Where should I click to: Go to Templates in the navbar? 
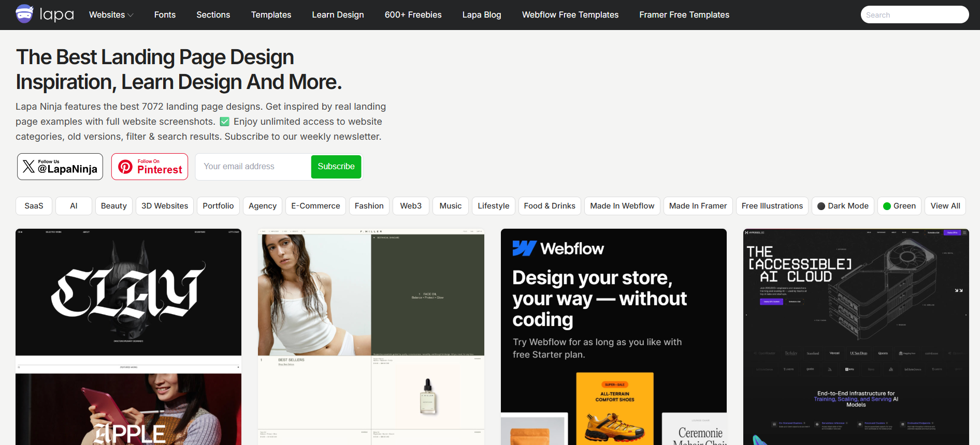tap(271, 15)
